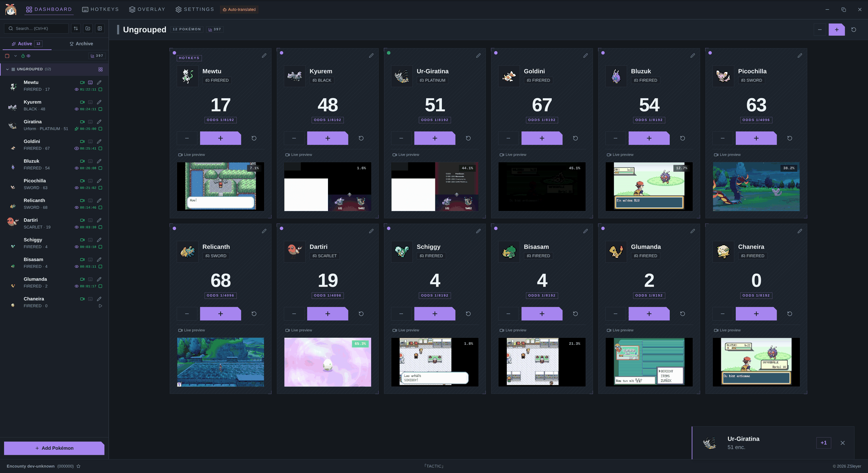Stop the Glumanda timer using green square
Viewport: 868px width, 473px height.
pyautogui.click(x=100, y=286)
